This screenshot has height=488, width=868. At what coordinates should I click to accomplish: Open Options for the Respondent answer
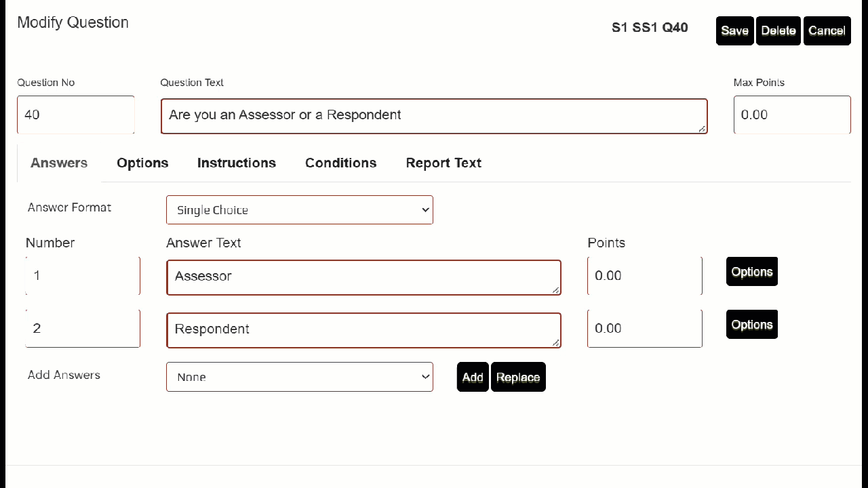point(751,325)
